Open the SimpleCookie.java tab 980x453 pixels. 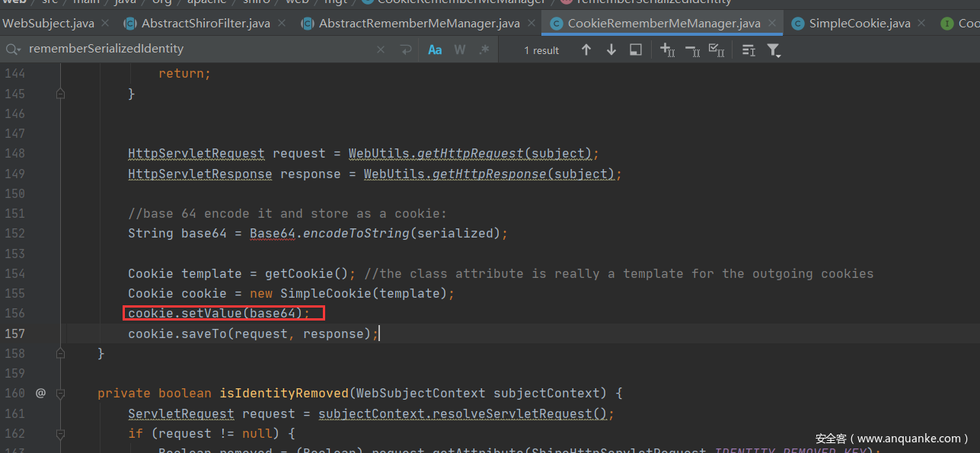(859, 24)
